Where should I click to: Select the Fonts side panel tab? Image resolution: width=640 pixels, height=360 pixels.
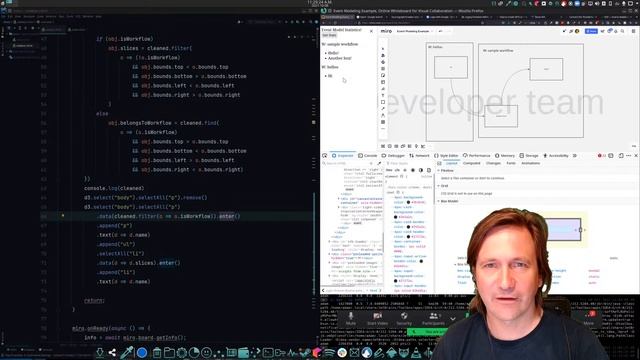tap(511, 163)
